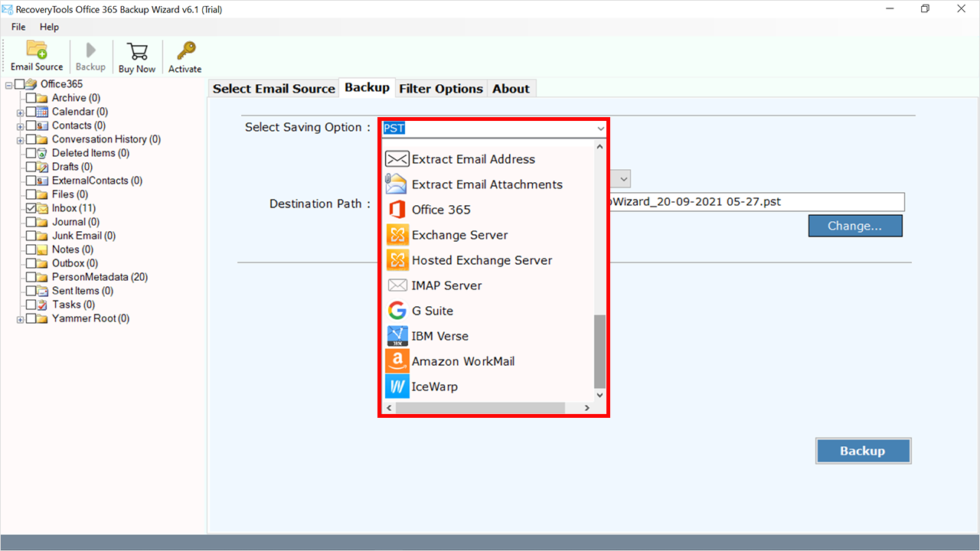Select the ExternalContacts (0) folder label
Screen dimensions: 980x551
96,181
